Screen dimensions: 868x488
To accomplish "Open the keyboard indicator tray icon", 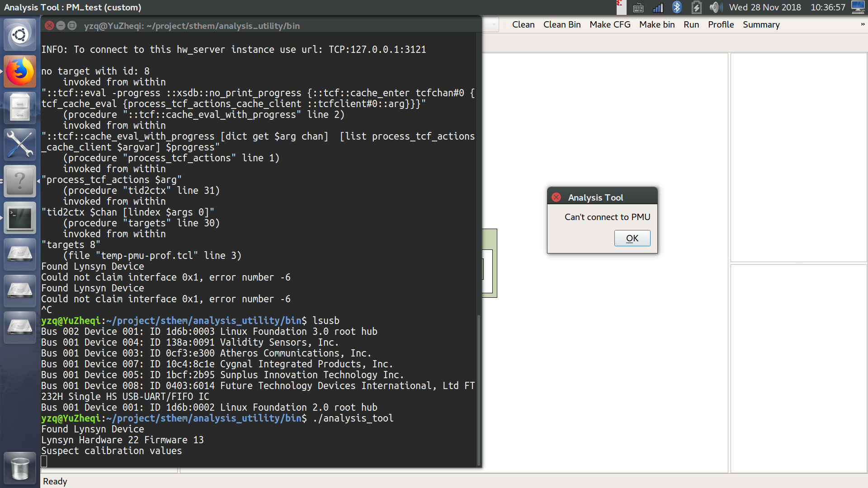I will pyautogui.click(x=638, y=7).
